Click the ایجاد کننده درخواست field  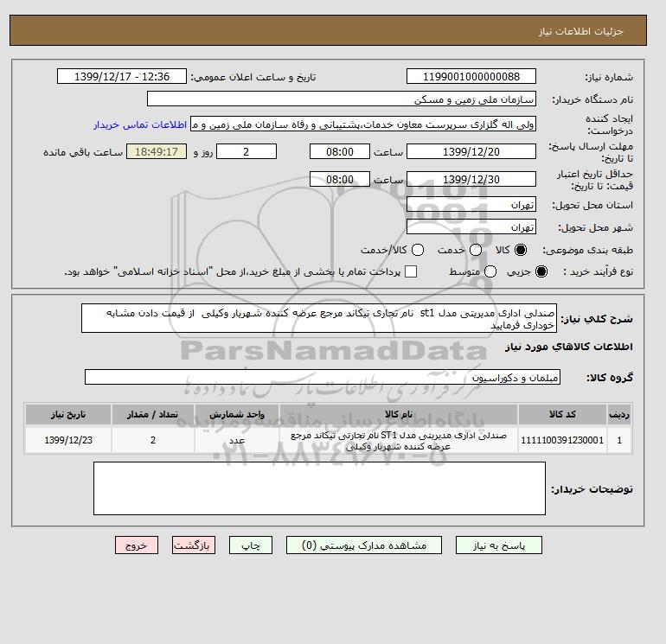click(x=363, y=124)
